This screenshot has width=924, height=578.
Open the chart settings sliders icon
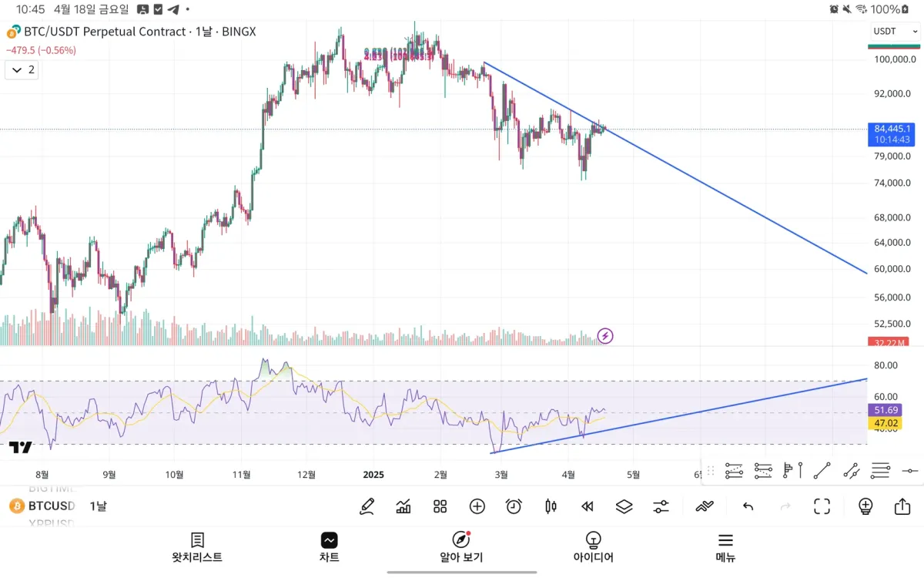[x=661, y=506]
